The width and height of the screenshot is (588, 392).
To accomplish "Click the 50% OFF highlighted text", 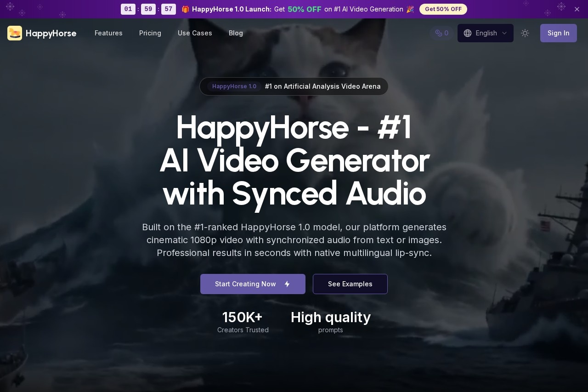I will (305, 9).
